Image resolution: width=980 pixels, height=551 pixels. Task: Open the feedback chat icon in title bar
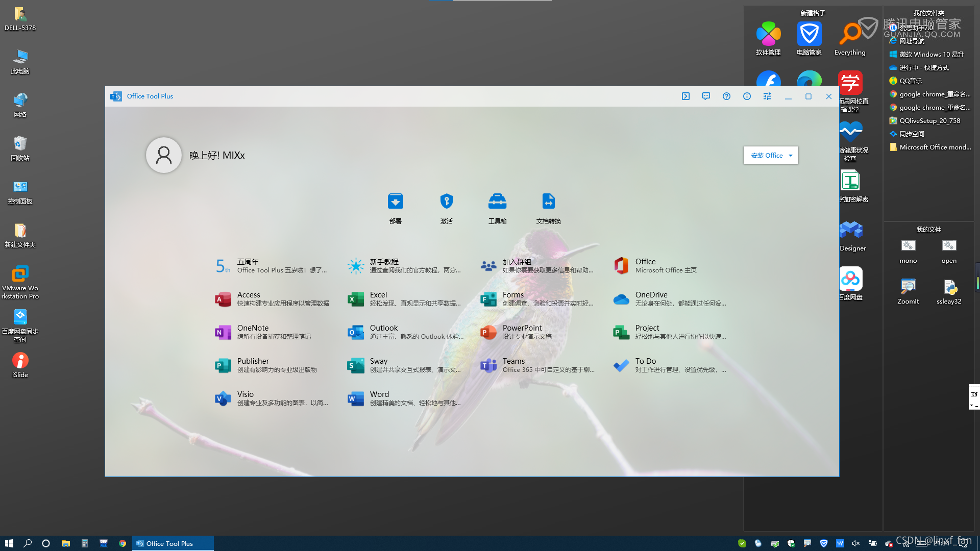coord(706,96)
